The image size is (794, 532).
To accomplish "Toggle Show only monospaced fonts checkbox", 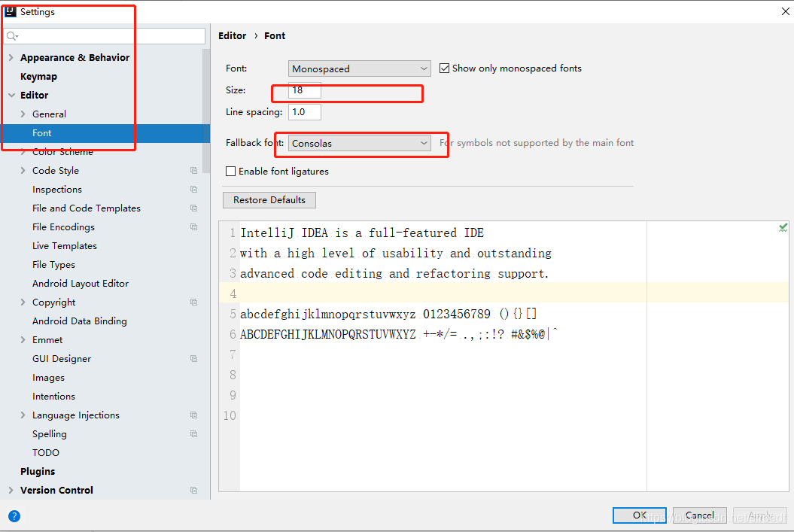I will point(444,68).
